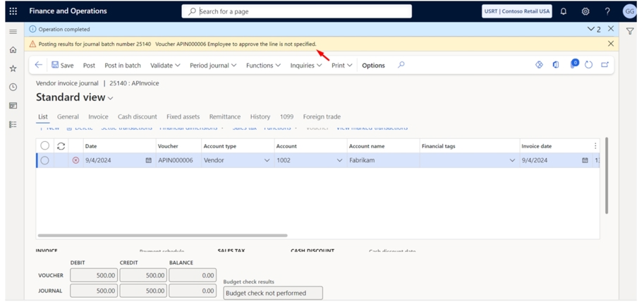Open form in new window icon
The width and height of the screenshot is (644, 302).
point(604,64)
